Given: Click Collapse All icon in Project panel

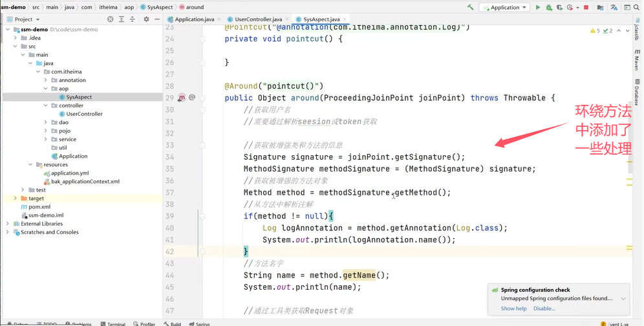Looking at the screenshot, I should click(133, 19).
